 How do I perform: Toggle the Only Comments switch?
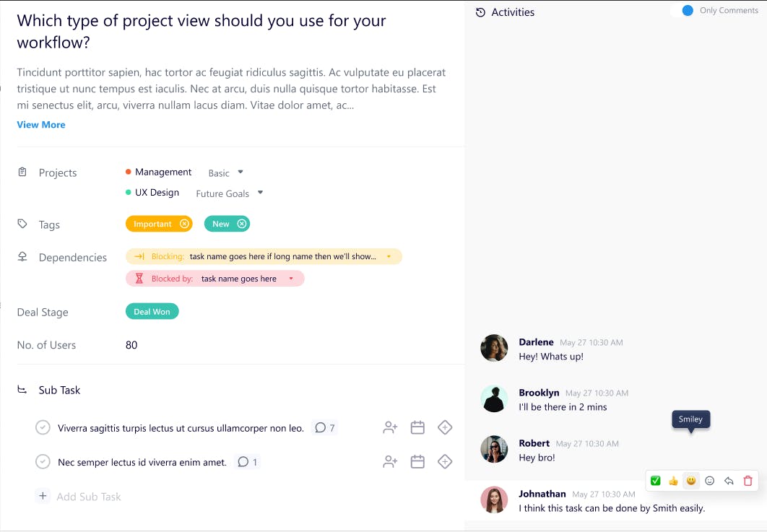tap(682, 11)
